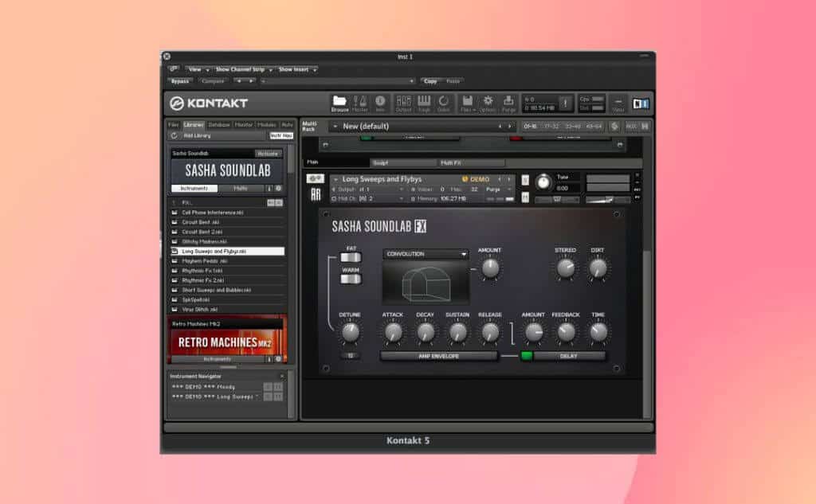816x504 pixels.
Task: Click the rack aux/globe icon beside 49-64
Action: [614, 126]
